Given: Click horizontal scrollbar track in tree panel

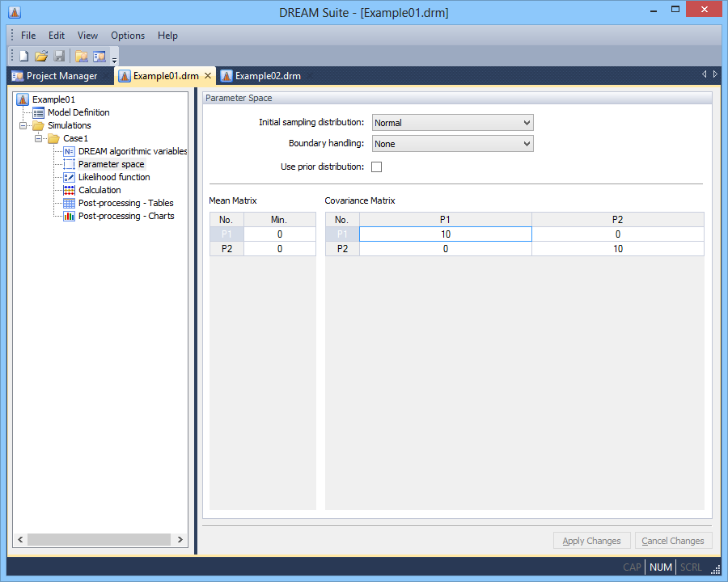Looking at the screenshot, I should click(99, 540).
